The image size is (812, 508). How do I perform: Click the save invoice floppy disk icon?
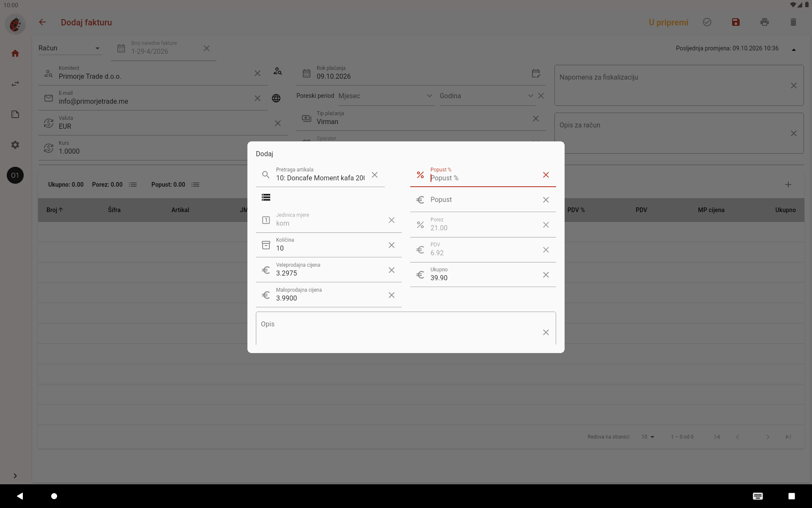736,22
